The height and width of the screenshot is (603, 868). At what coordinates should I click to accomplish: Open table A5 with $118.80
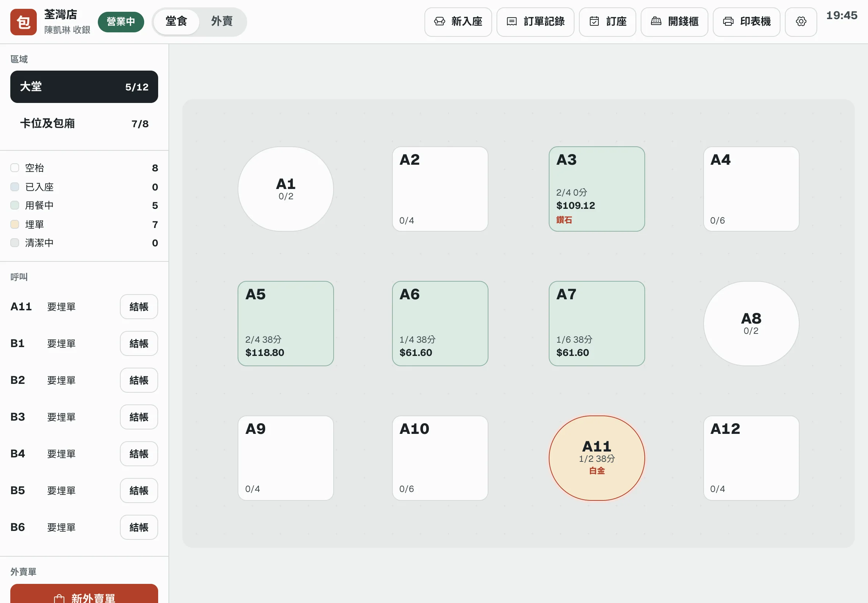point(286,324)
